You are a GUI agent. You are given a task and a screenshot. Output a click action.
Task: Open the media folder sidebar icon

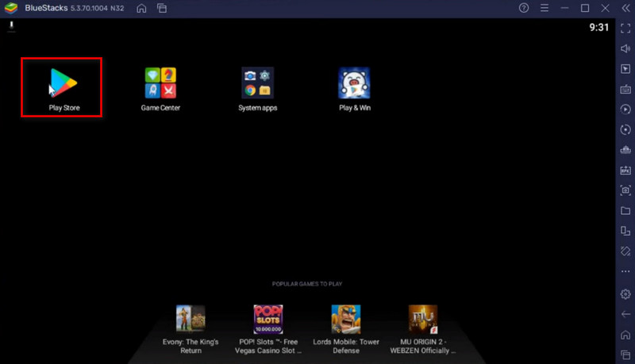pos(625,210)
